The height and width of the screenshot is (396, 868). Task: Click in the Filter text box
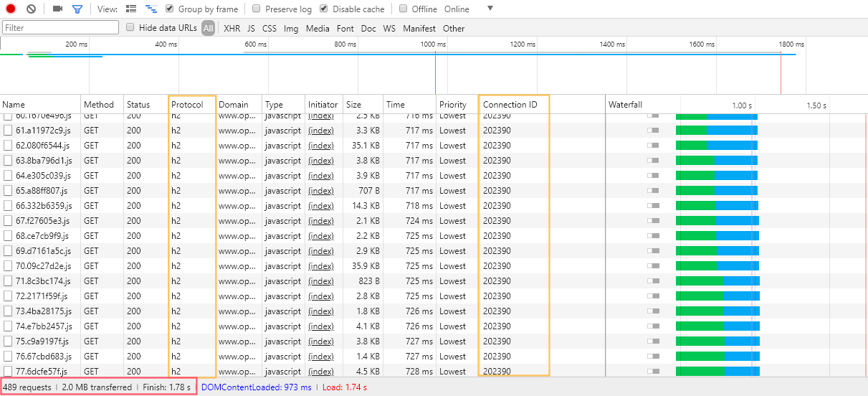point(60,28)
